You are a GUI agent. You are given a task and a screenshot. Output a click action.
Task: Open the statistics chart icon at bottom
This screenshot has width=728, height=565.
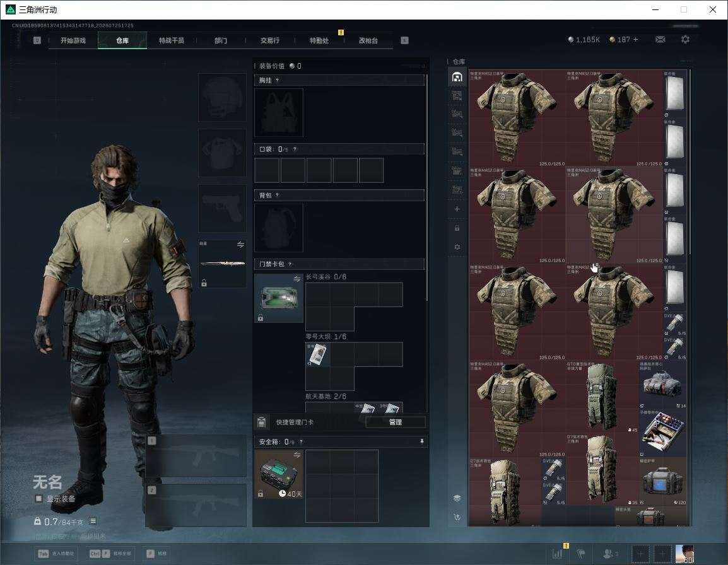557,554
